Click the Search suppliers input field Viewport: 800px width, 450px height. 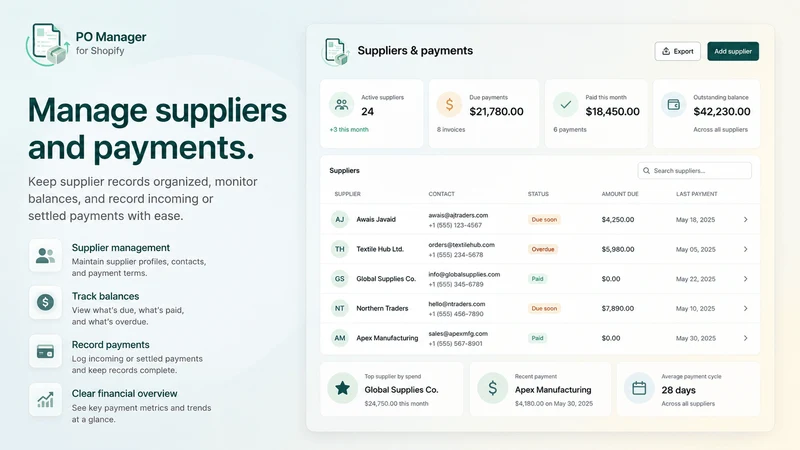point(694,170)
